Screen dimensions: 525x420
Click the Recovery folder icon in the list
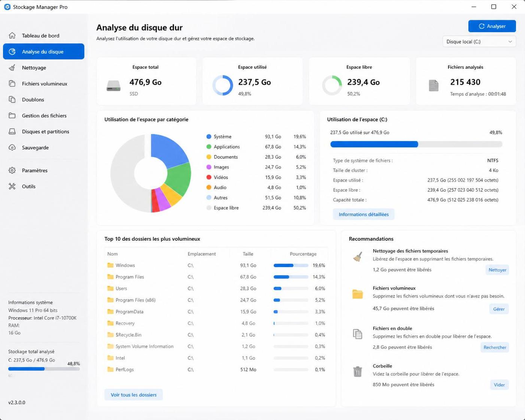pos(110,323)
